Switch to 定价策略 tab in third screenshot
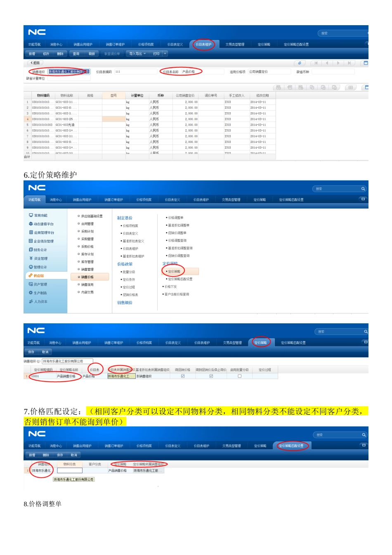The image size is (392, 555). tap(260, 343)
